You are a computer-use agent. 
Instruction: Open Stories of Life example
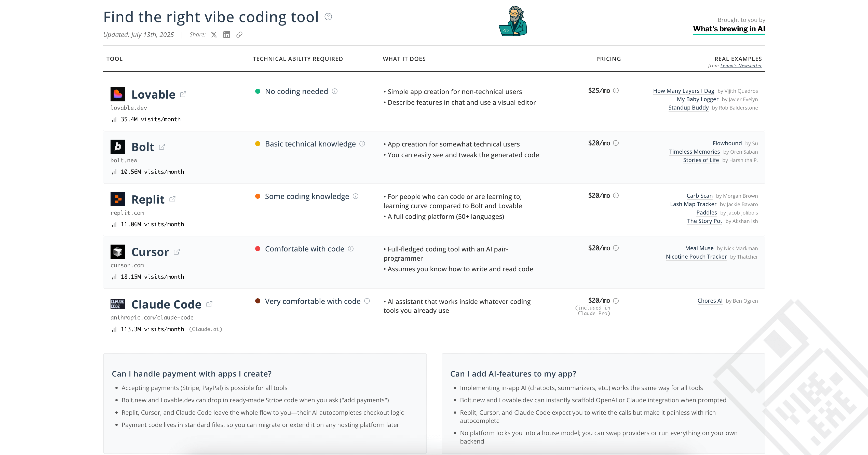[701, 160]
